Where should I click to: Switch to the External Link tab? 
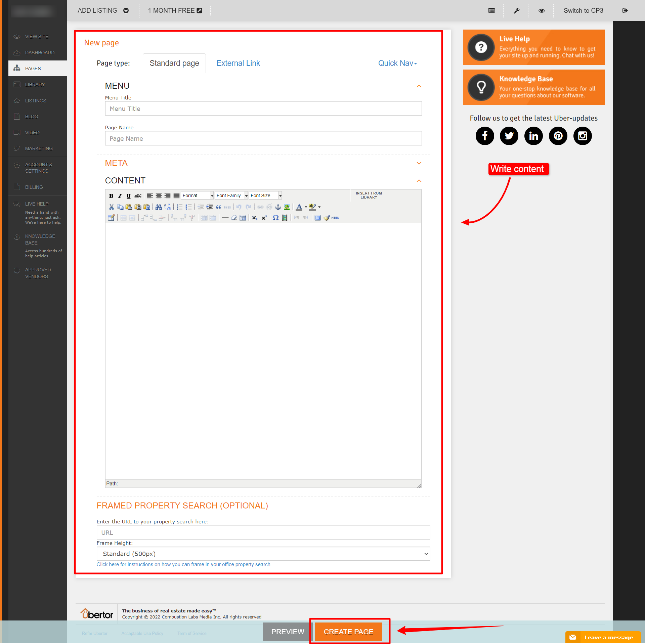coord(238,63)
